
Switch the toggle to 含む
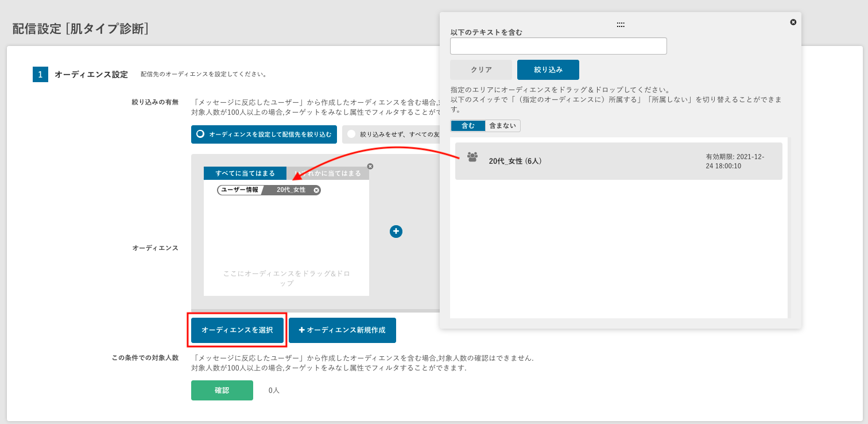(x=468, y=126)
